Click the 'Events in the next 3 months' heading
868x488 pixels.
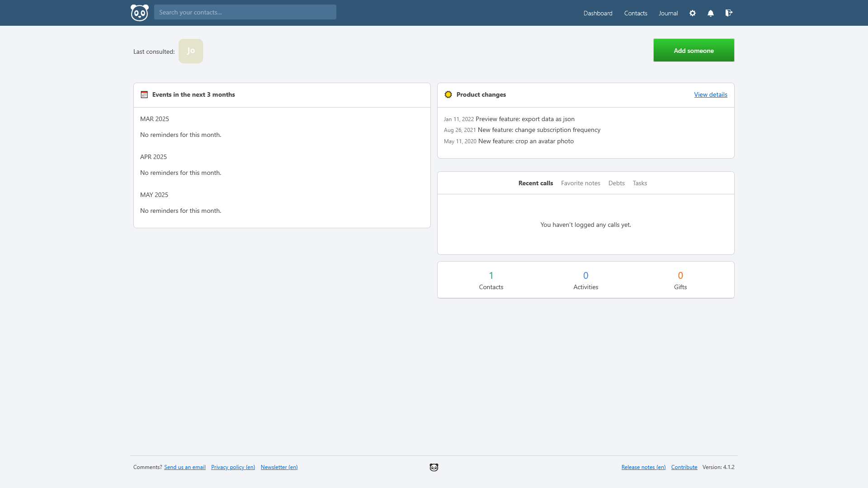tap(193, 94)
